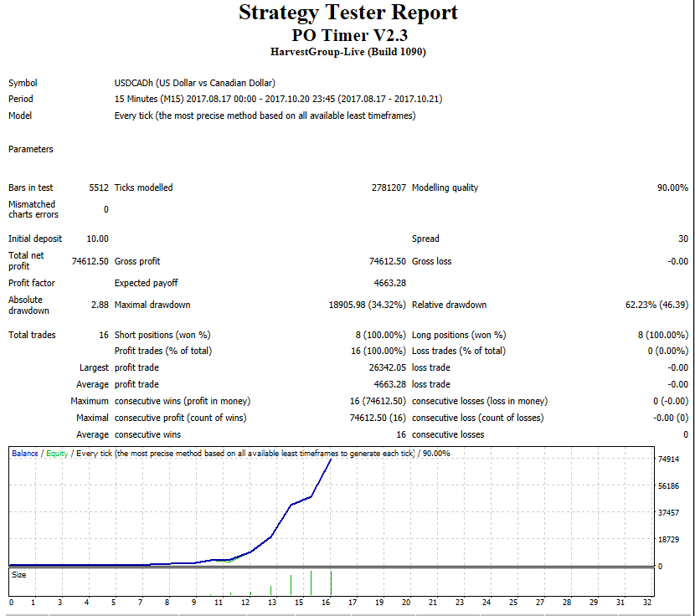This screenshot has width=695, height=616.
Task: Click the x-axis tick label 20
Action: coord(406,603)
